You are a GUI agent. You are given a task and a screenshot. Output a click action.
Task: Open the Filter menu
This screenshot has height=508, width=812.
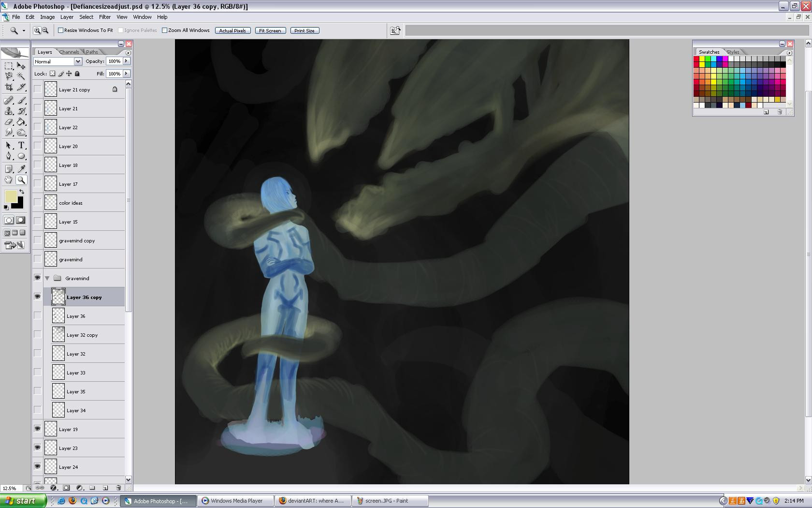tap(105, 17)
